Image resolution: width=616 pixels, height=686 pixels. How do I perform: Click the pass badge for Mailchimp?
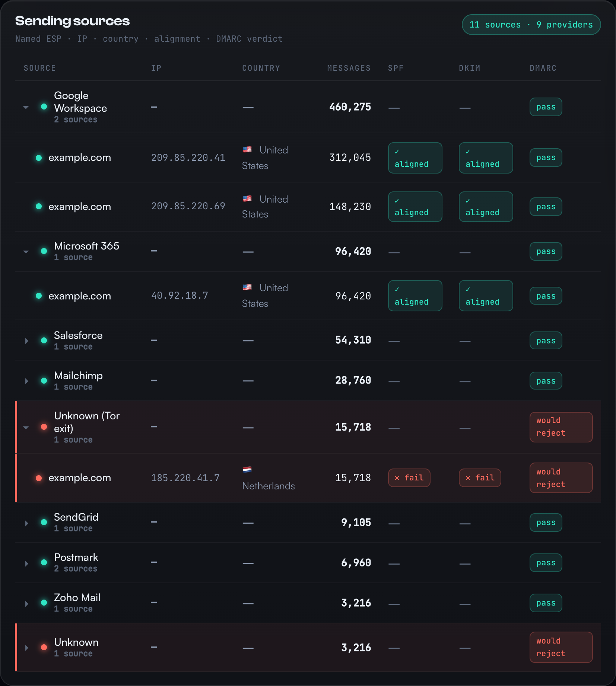click(546, 381)
